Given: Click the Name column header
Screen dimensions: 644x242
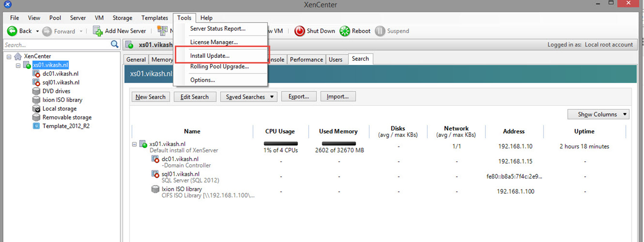Looking at the screenshot, I should tap(192, 131).
